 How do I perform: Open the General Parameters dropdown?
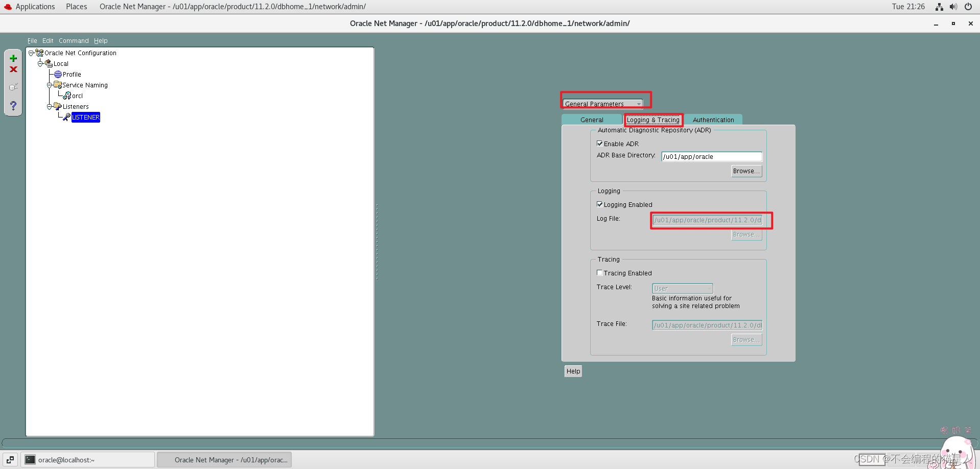[x=603, y=104]
